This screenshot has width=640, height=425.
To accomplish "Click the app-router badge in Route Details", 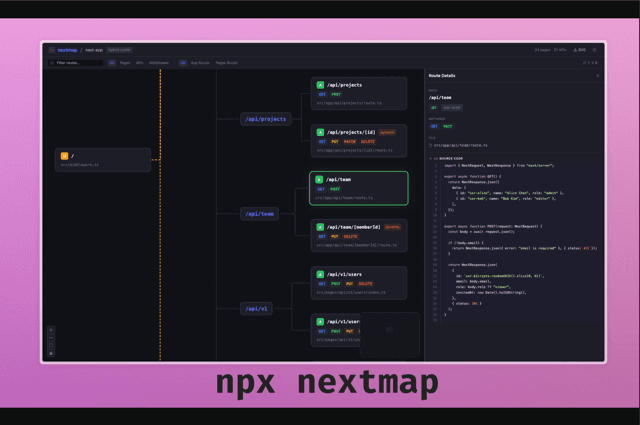I will (451, 108).
